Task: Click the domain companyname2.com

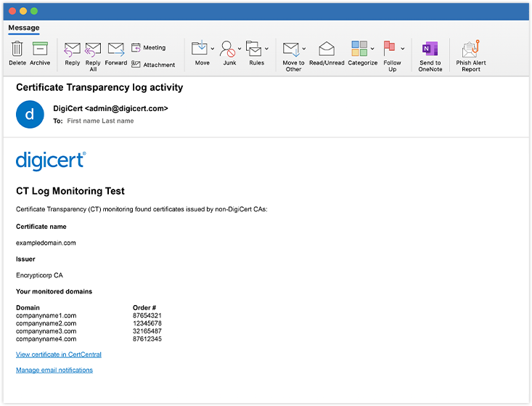Action: (46, 323)
